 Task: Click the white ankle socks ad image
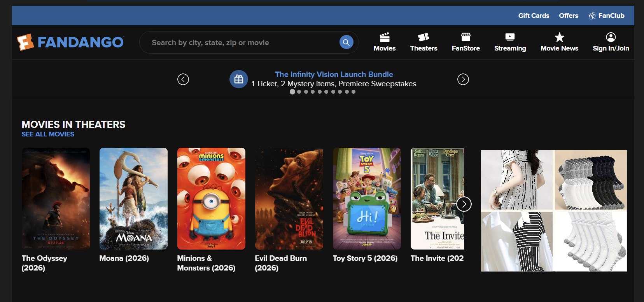tap(591, 241)
